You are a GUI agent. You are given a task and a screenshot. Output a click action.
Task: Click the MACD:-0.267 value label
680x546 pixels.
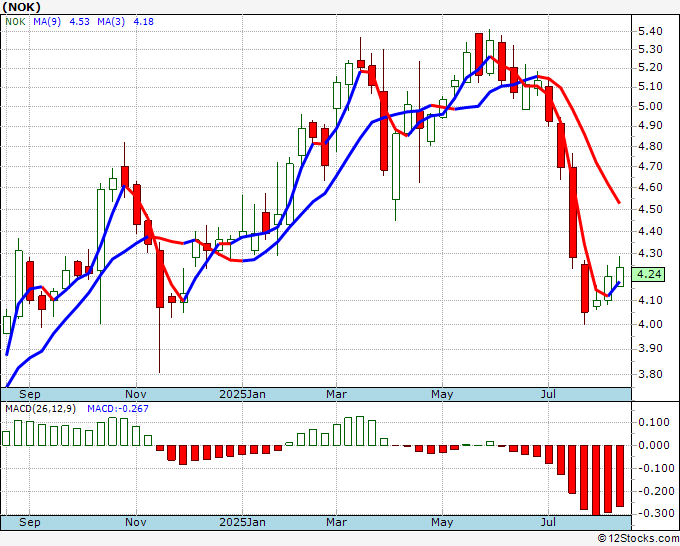[118, 409]
